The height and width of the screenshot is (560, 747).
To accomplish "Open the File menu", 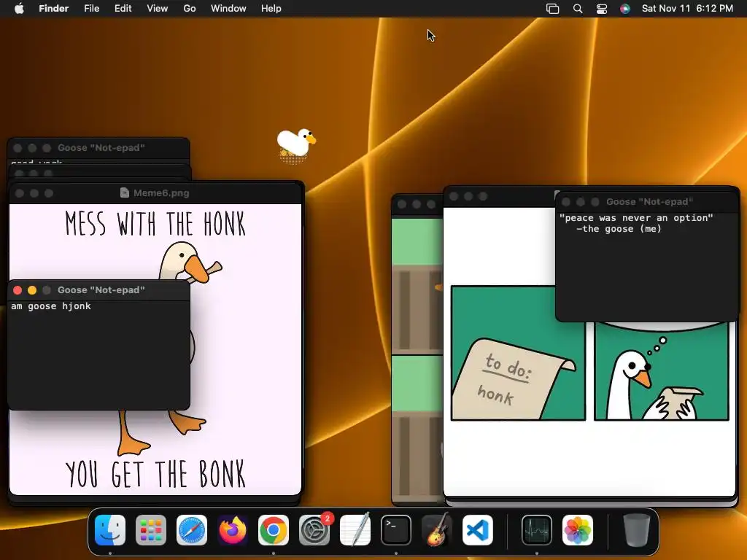I will coord(91,9).
